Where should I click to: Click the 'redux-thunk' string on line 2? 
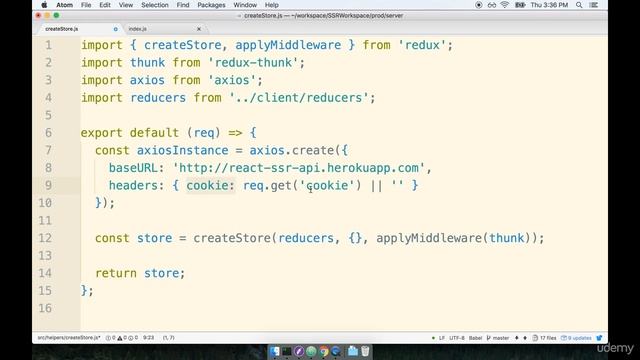pyautogui.click(x=253, y=63)
